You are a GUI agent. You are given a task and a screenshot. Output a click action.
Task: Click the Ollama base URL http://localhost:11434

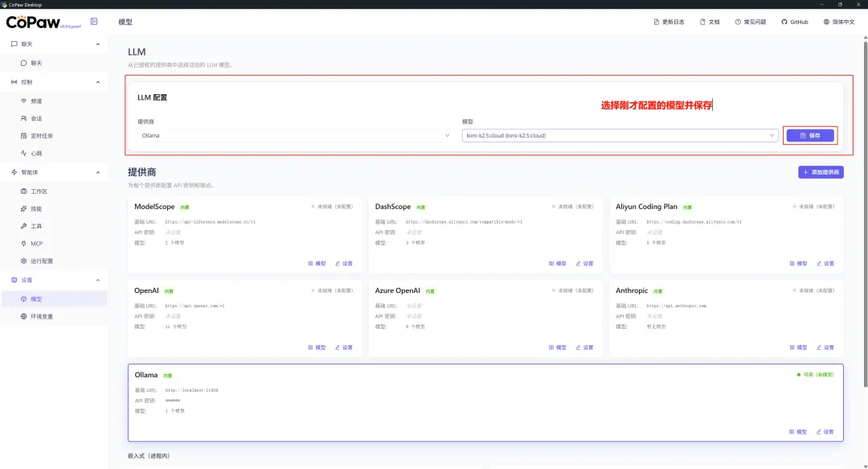coord(191,390)
